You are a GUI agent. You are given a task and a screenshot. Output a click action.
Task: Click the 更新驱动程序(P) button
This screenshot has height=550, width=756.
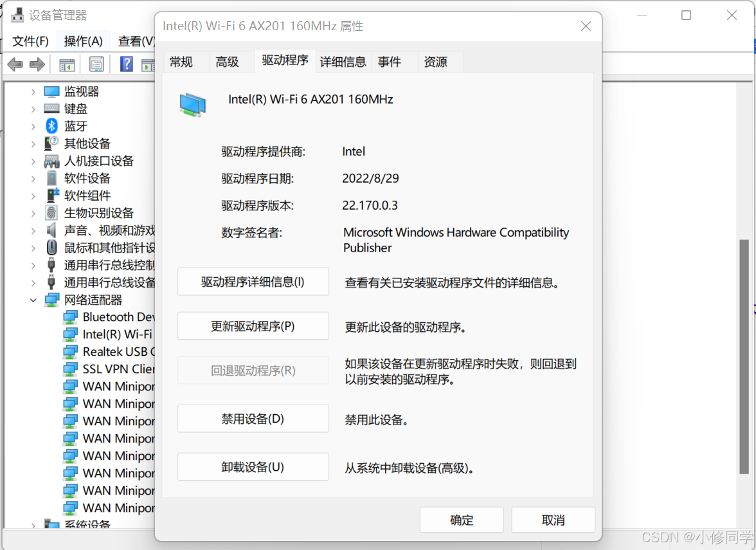253,326
